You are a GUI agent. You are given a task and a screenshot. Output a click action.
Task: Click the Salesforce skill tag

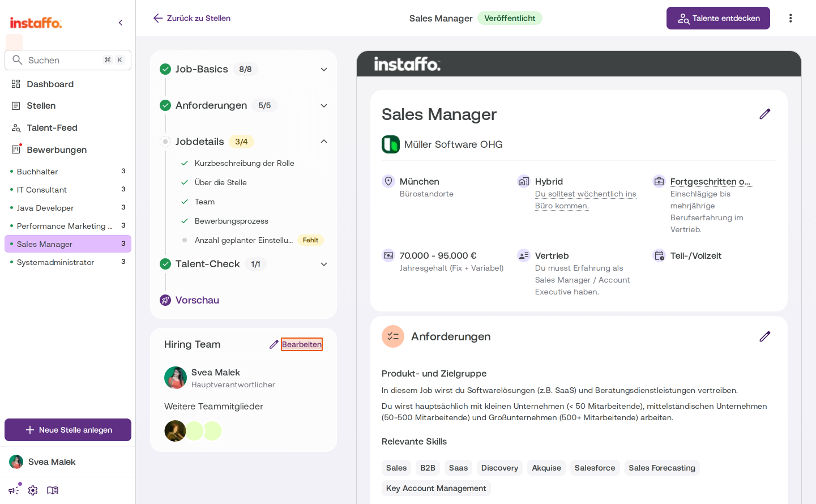coord(595,468)
